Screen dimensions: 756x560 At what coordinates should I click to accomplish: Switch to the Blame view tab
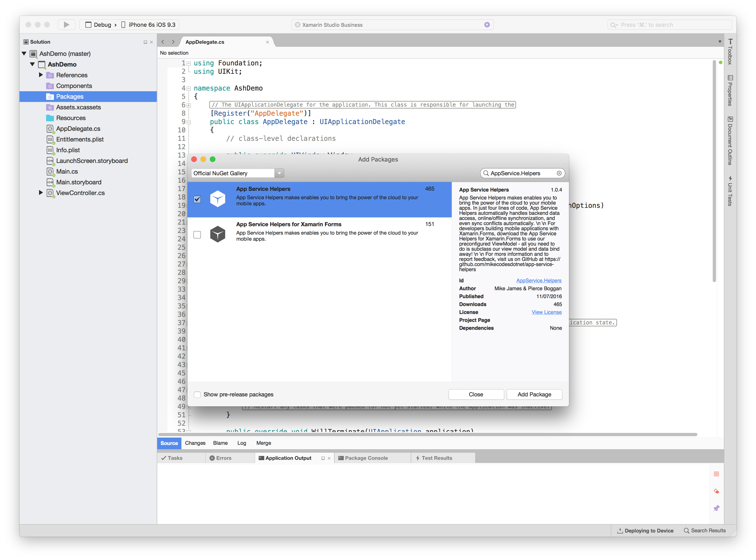(x=220, y=443)
